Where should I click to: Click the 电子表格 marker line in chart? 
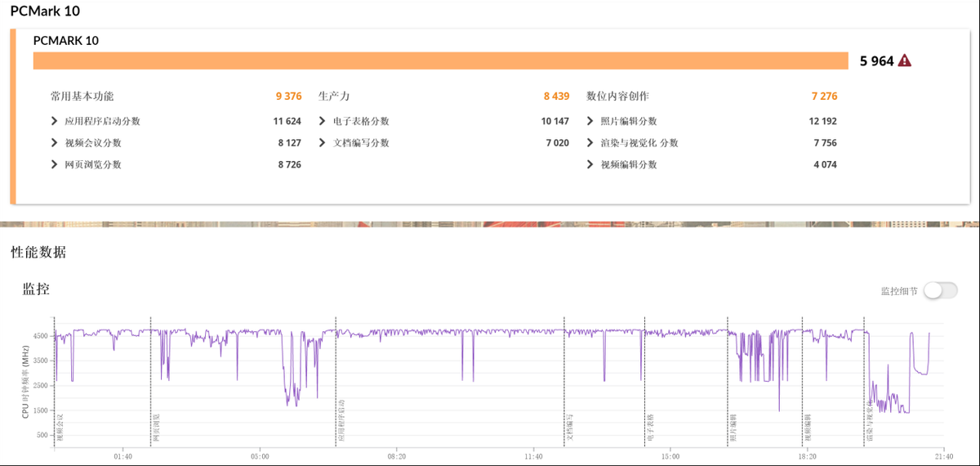(x=644, y=380)
